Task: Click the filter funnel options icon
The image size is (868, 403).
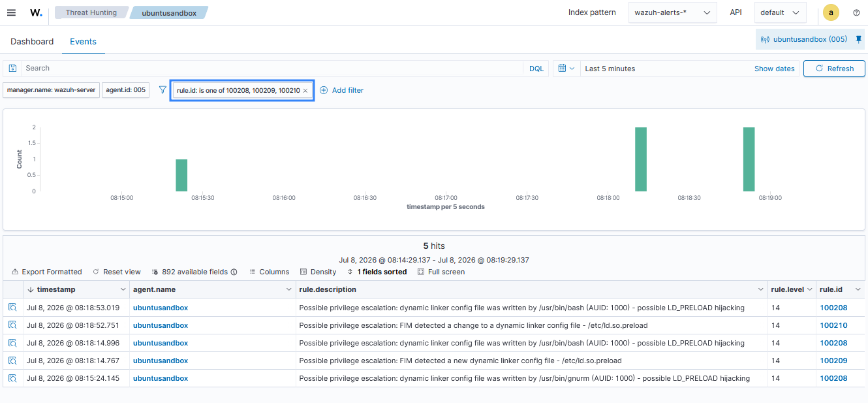Action: [163, 90]
